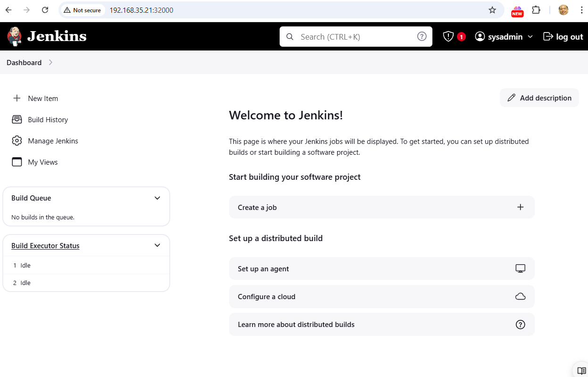Open the browser three-dot menu
Image resolution: width=588 pixels, height=377 pixels.
point(581,10)
